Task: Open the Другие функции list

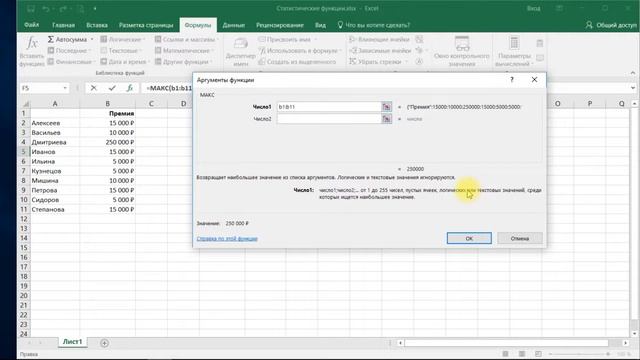Action: tap(184, 62)
